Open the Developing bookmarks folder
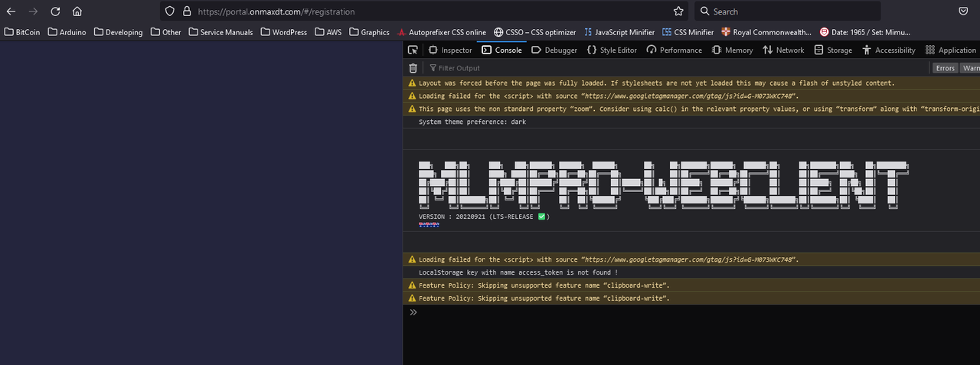This screenshot has height=365, width=980. click(118, 32)
